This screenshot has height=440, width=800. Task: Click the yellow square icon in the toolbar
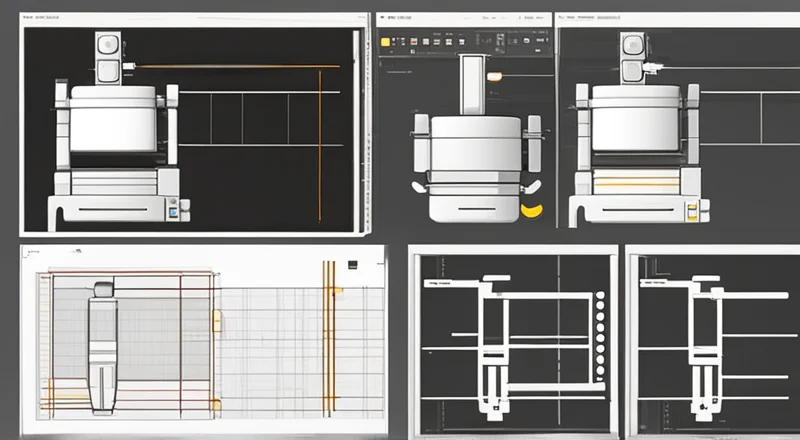click(x=386, y=42)
